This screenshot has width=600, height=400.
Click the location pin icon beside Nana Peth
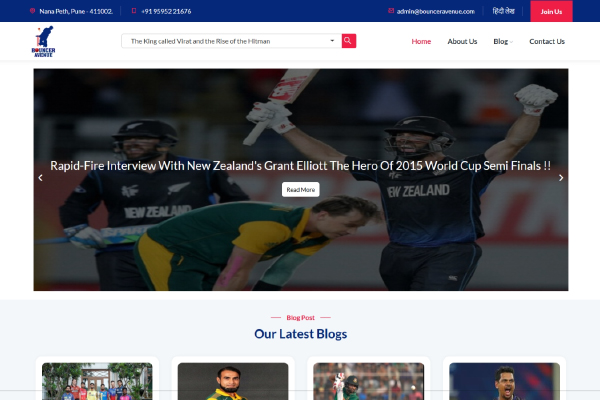click(33, 11)
